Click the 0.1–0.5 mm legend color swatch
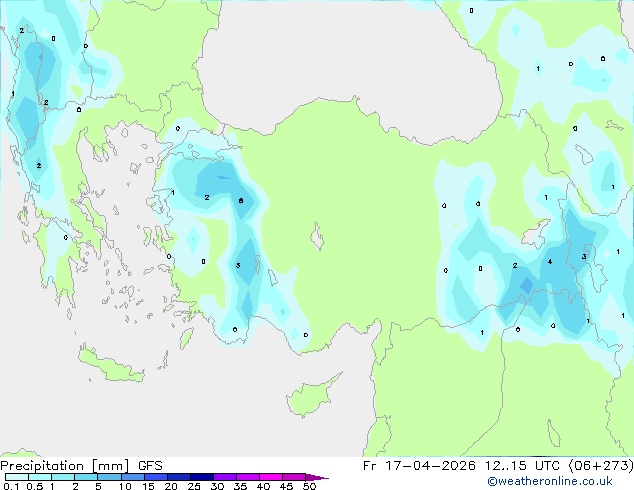Viewport: 634px width, 490px height. click(x=17, y=477)
